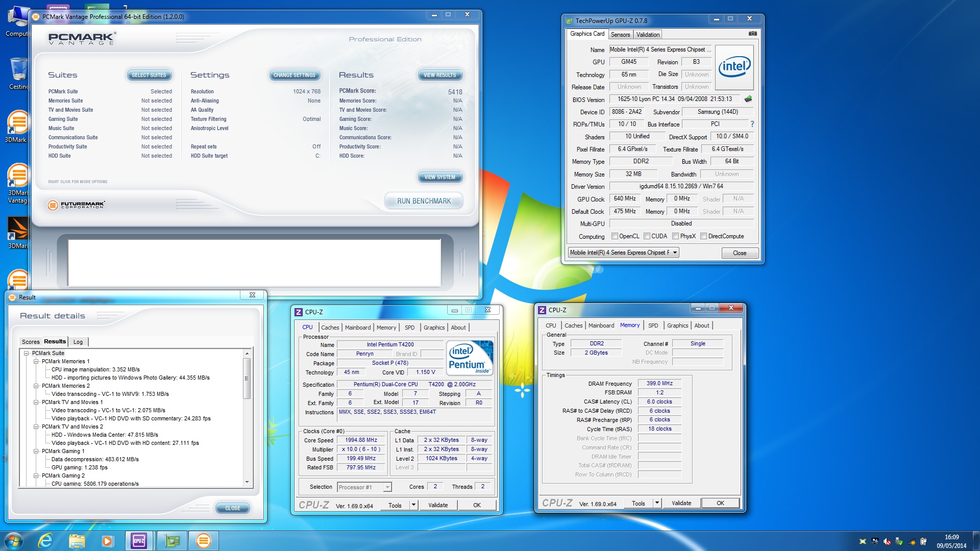Switch to the Log tab in Result details
This screenshot has width=980, height=551.
tap(78, 342)
